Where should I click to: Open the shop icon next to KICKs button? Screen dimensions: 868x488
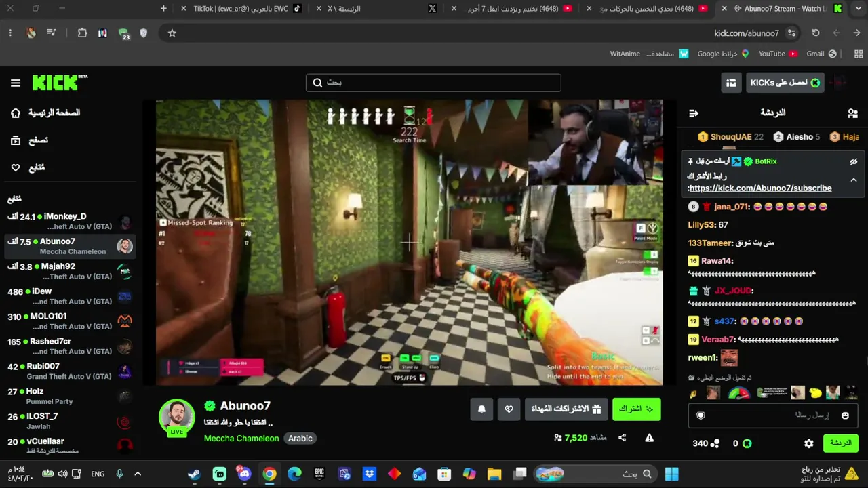pos(731,83)
